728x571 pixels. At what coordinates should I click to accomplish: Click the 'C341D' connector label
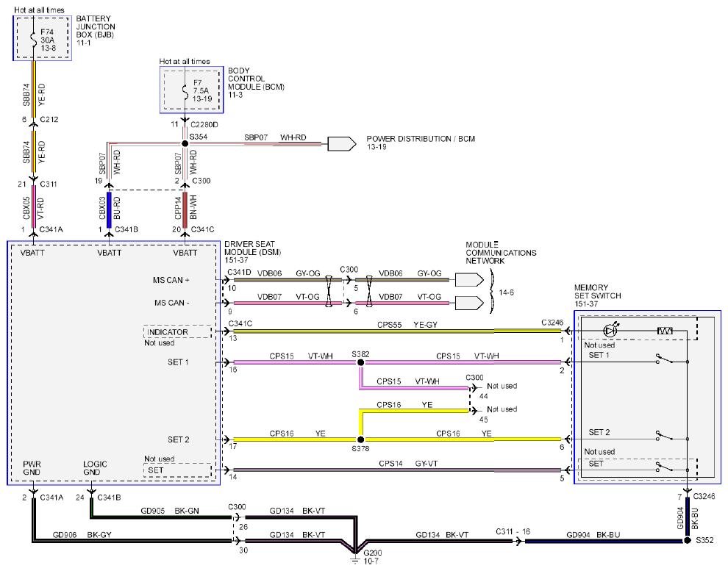(x=240, y=273)
